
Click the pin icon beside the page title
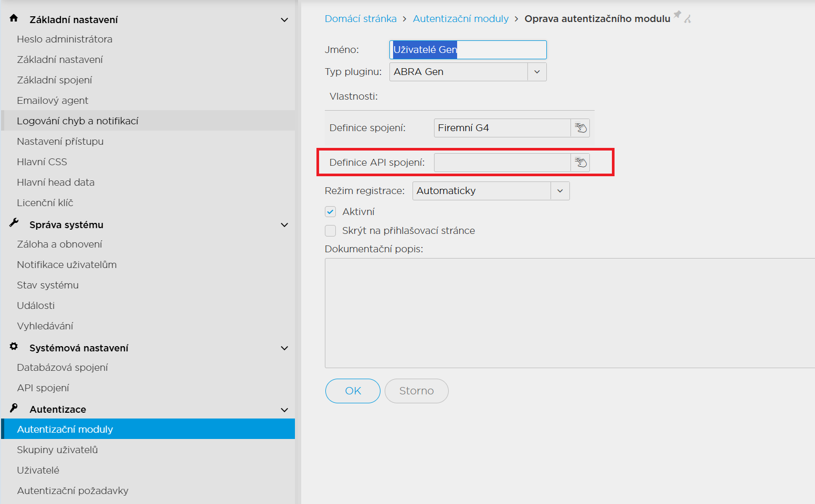(678, 14)
